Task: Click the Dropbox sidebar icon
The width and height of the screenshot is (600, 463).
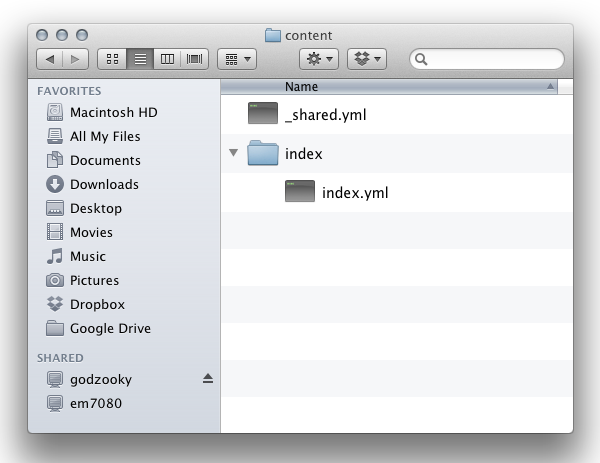Action: [55, 304]
